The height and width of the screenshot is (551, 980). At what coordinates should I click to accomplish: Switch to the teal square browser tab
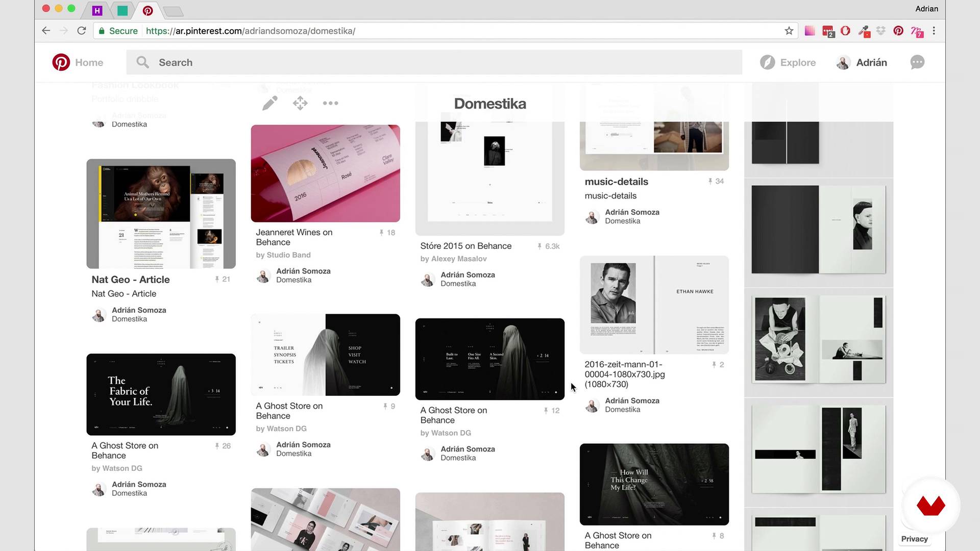click(x=122, y=10)
